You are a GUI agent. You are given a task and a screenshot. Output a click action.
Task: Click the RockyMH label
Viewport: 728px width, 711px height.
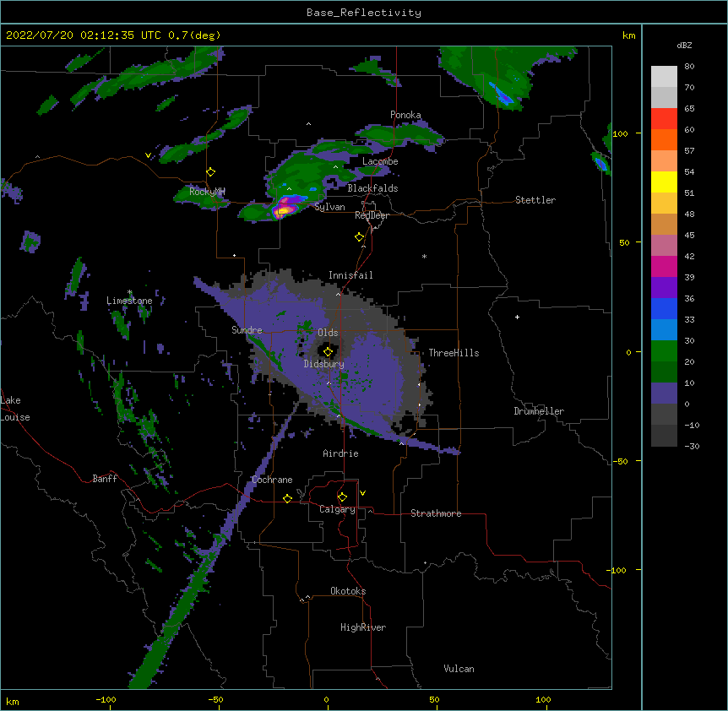coord(207,191)
